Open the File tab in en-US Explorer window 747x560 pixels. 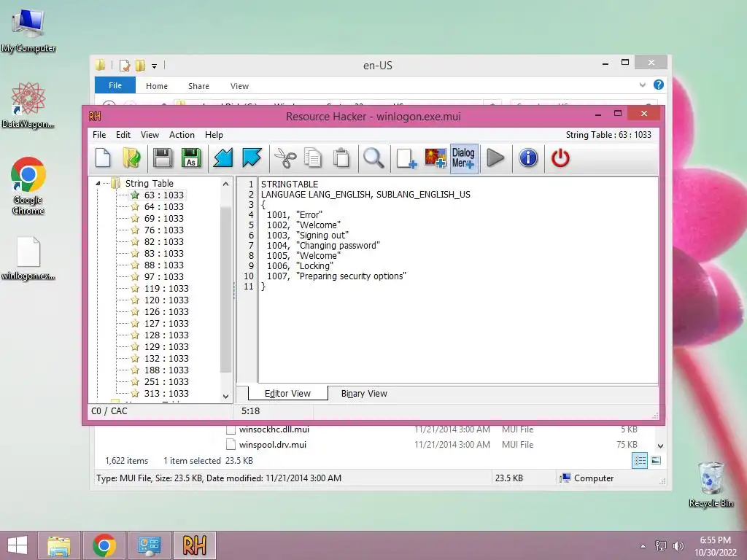point(115,85)
